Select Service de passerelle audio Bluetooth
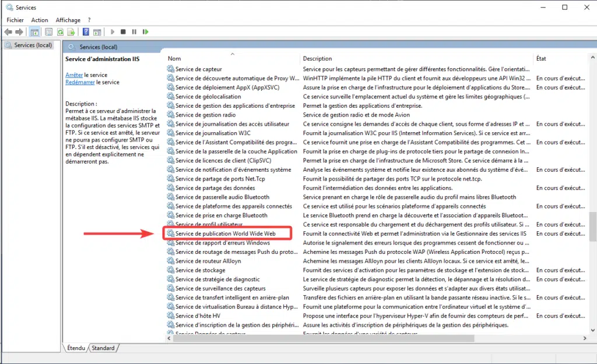597x364 pixels. 222,197
